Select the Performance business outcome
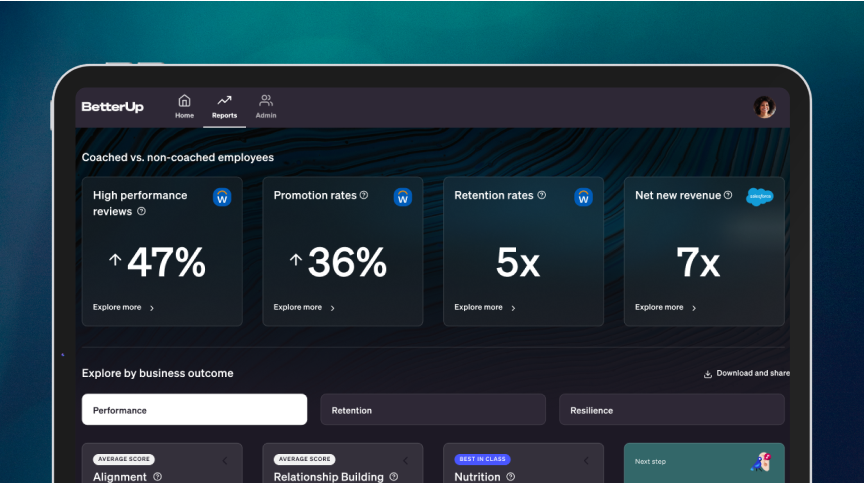Viewport: 864px width, 483px height. coord(194,410)
